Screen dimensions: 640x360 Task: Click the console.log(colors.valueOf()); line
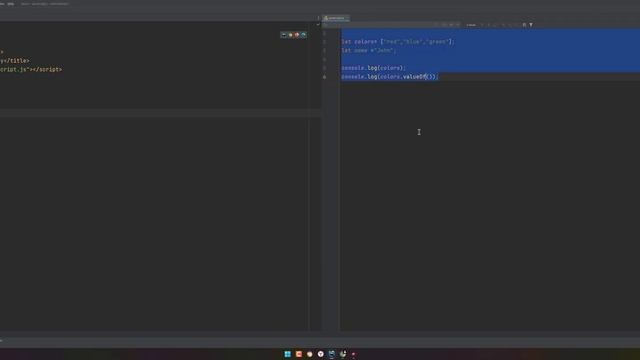pos(390,77)
